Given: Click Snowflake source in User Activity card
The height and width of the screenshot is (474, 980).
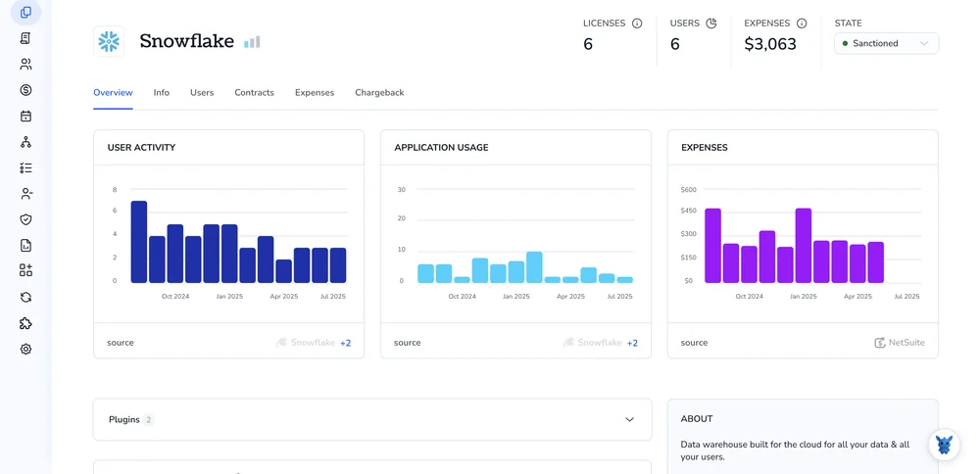Looking at the screenshot, I should coord(306,342).
